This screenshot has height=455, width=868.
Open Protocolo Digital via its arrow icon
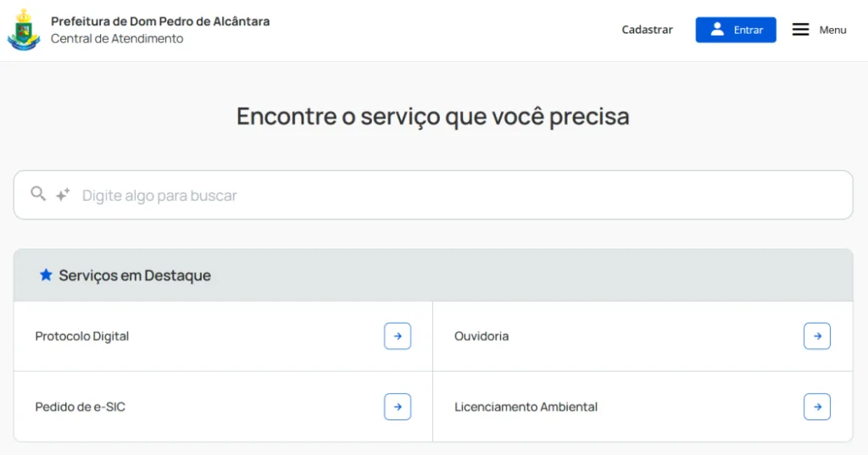(398, 336)
